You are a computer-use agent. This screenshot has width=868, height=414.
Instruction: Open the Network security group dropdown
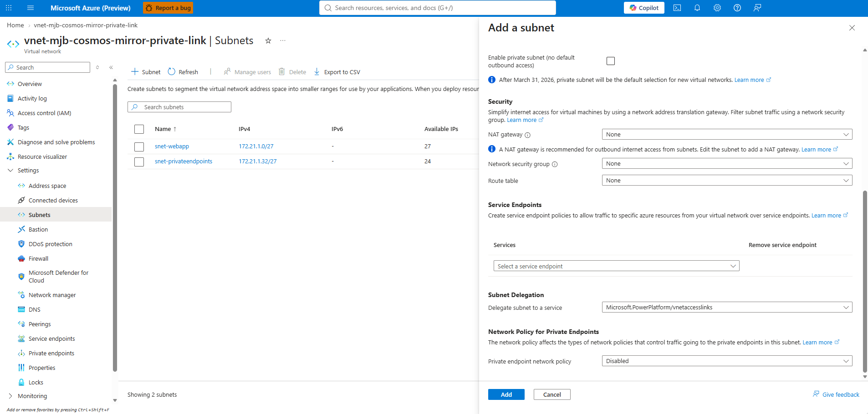[727, 163]
